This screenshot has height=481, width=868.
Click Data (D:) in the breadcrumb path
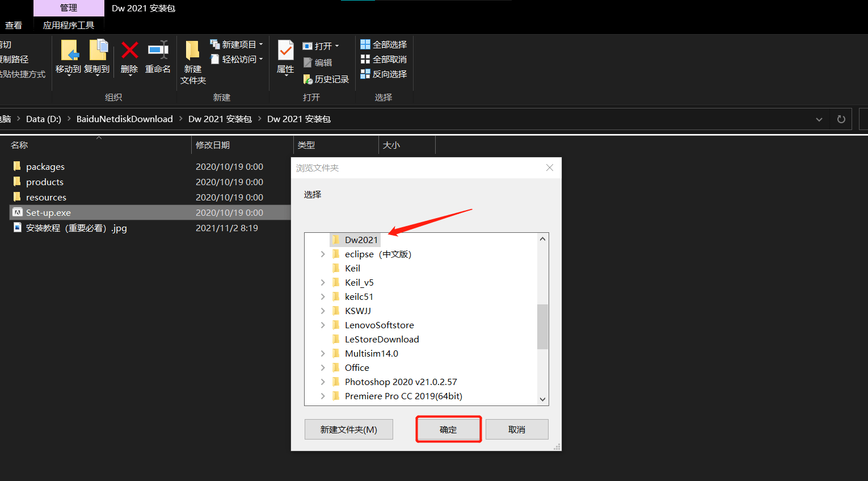click(x=44, y=119)
